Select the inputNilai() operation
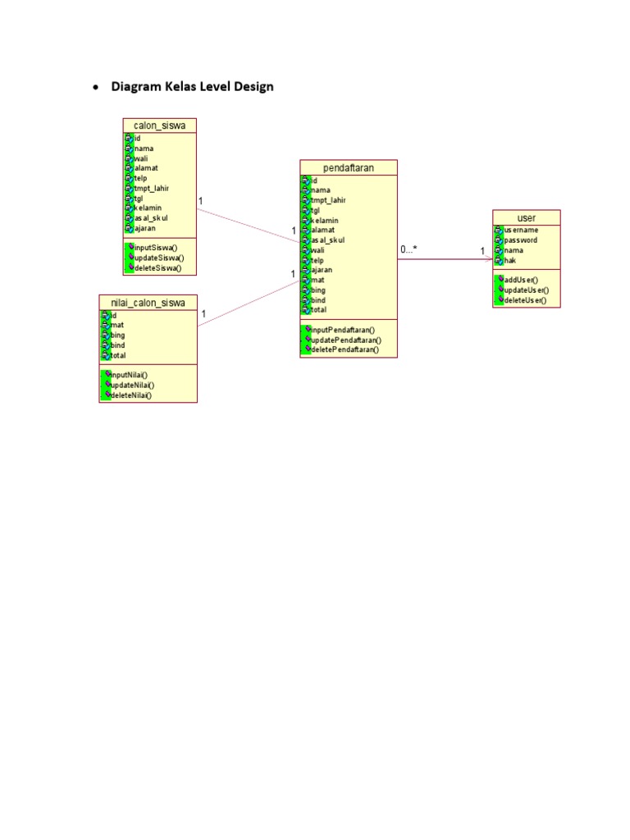The height and width of the screenshot is (840, 630). [129, 376]
